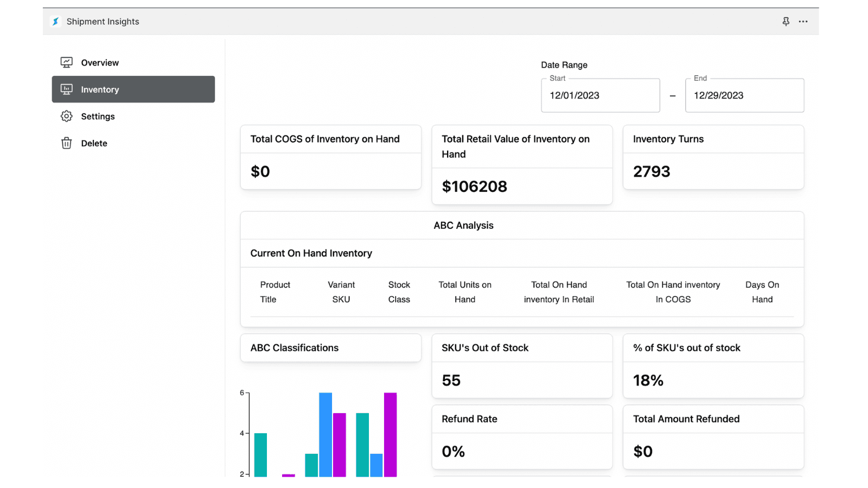Expand the ABC Analysis section
Image resolution: width=868 pixels, height=488 pixels.
point(463,225)
